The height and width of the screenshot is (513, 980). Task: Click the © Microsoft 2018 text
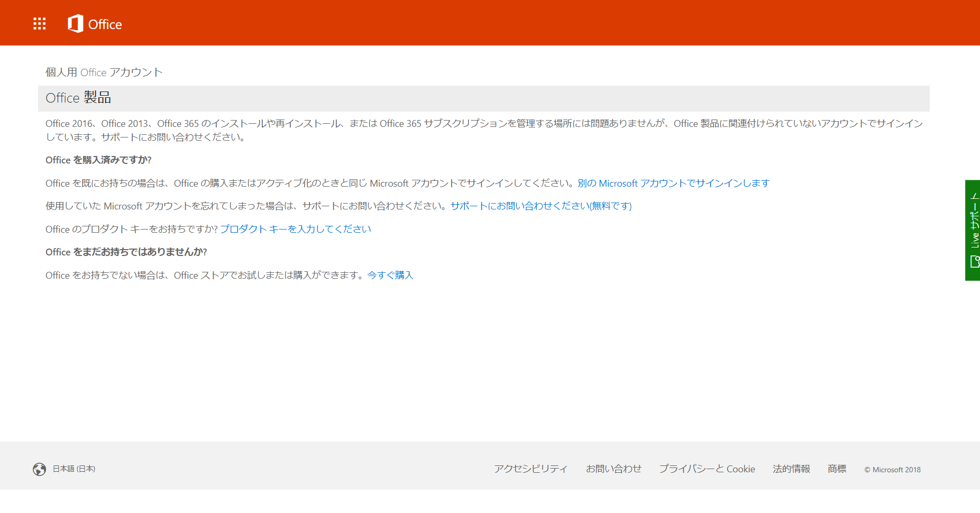coord(893,470)
